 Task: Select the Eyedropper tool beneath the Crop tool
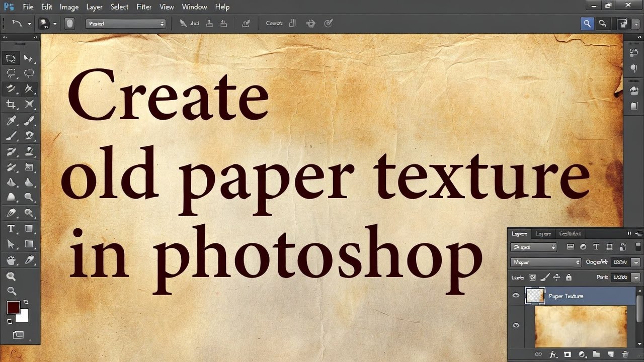(11, 120)
